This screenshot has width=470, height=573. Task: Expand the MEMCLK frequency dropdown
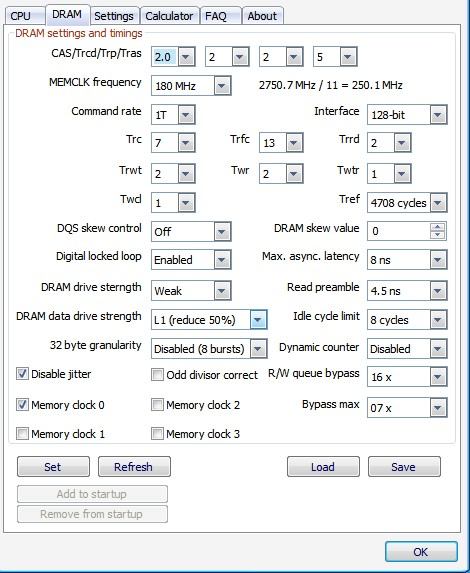191,86
